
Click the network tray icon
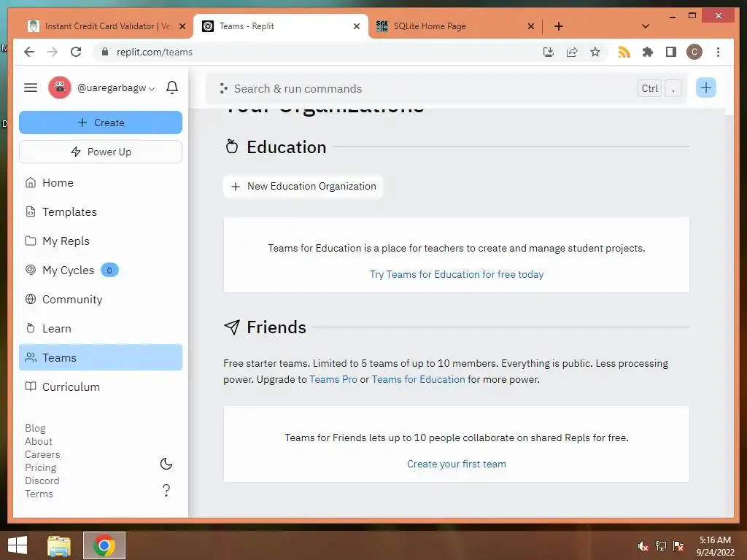coord(660,546)
